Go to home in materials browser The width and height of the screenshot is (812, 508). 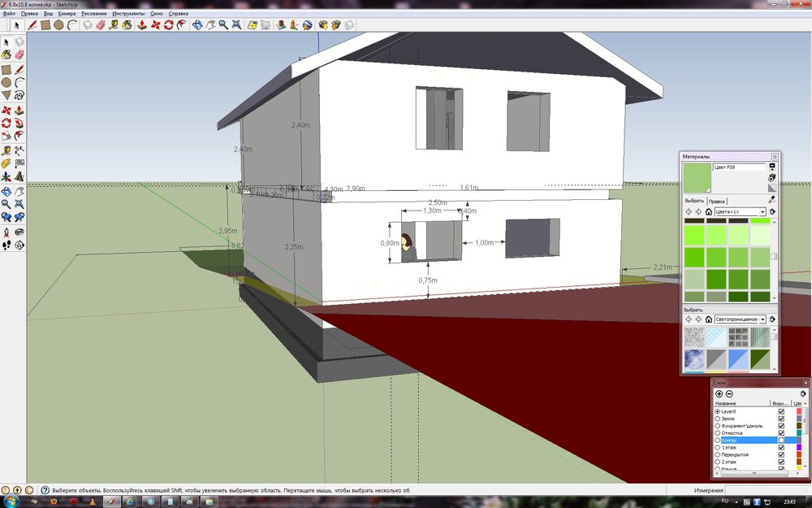708,211
